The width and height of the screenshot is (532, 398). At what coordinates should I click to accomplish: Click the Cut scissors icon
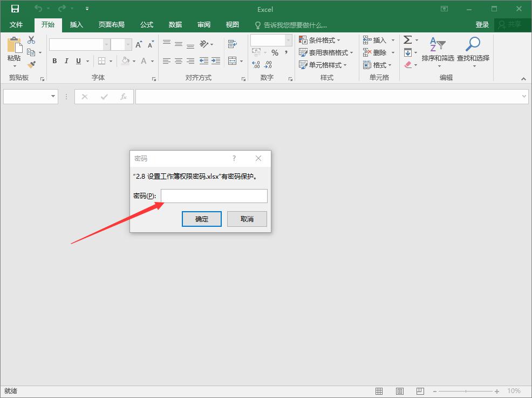point(31,40)
